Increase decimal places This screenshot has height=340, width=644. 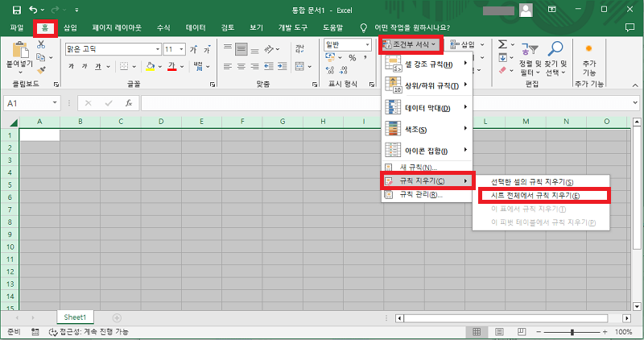click(330, 70)
